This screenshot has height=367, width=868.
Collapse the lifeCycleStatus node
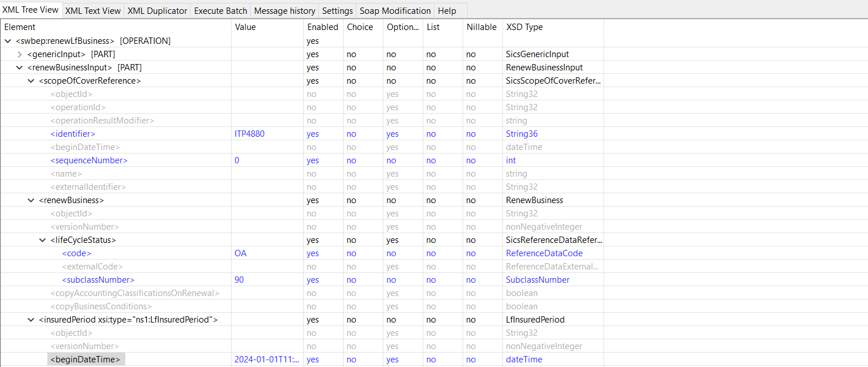click(x=42, y=240)
